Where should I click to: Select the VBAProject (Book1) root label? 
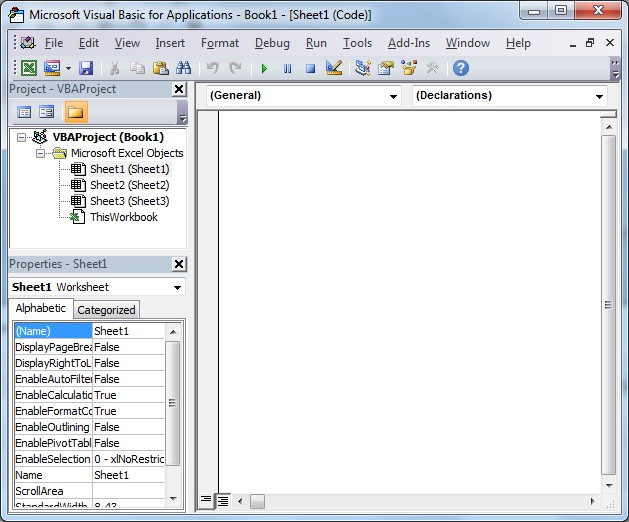[x=108, y=137]
